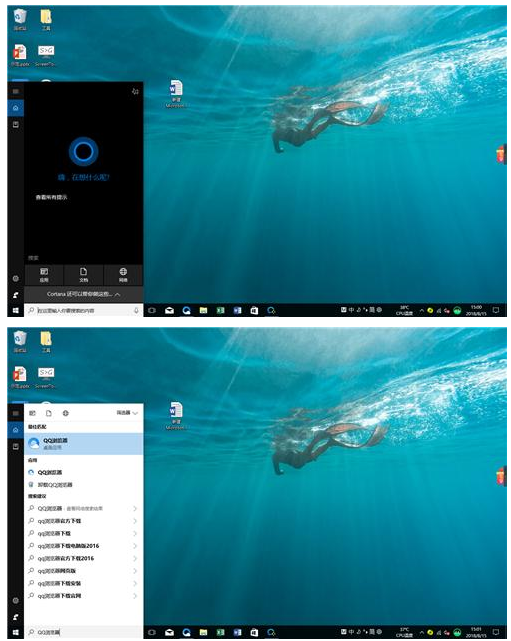This screenshot has width=511, height=641.
Task: Click the Windows Start button in the lower screenshot
Action: (x=16, y=632)
